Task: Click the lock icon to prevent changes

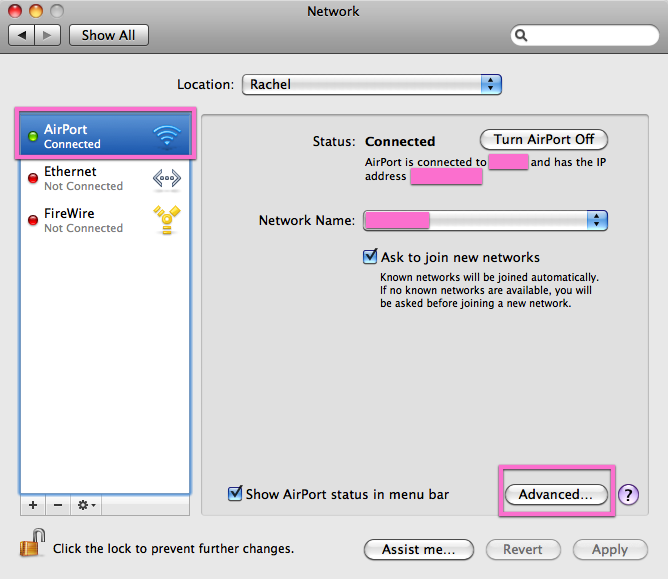Action: [28, 546]
